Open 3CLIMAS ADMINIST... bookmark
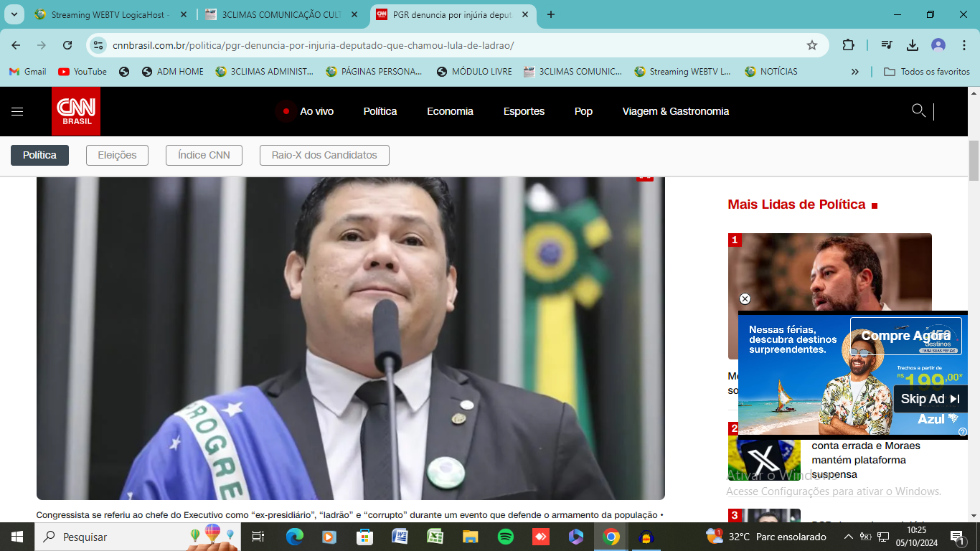 click(x=265, y=72)
